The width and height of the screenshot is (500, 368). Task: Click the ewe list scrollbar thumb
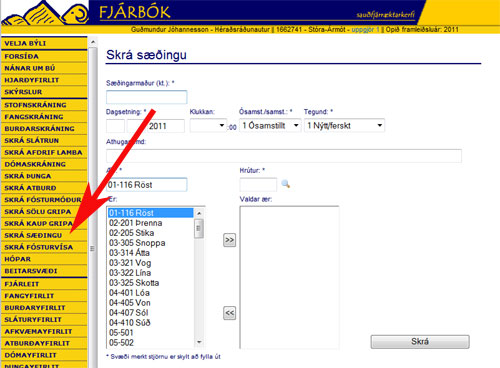(199, 228)
